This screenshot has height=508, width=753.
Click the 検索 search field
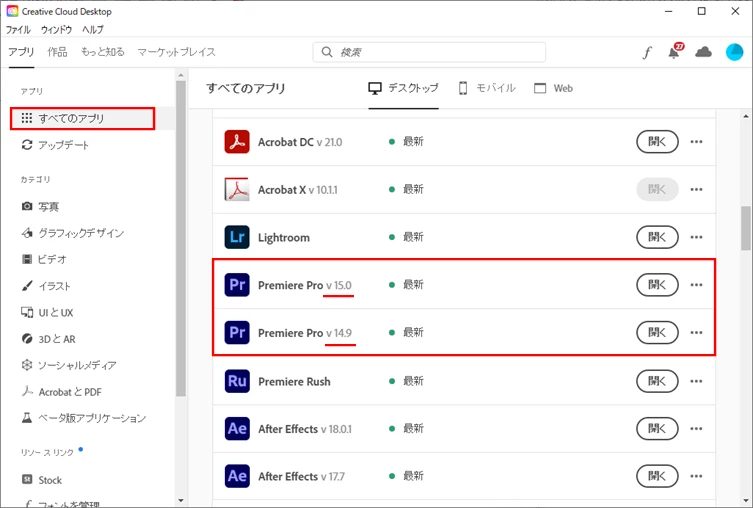pos(429,52)
